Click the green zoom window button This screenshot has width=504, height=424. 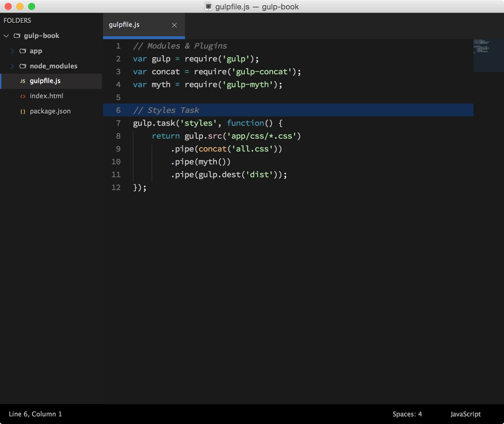point(32,6)
